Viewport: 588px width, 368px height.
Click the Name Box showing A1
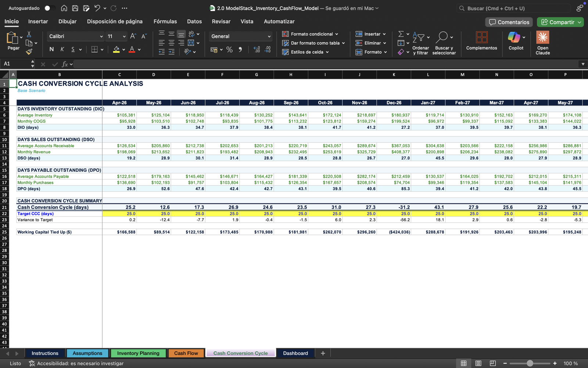coord(15,64)
